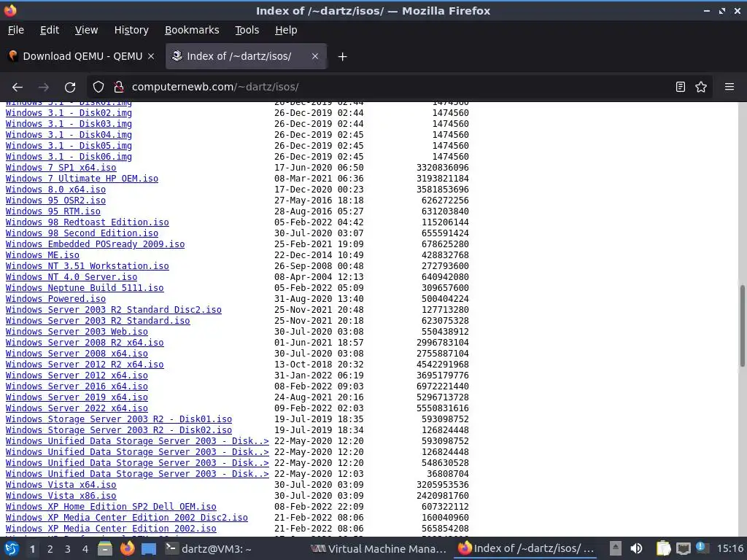Click Windows Storage Server 2003 R2 Disk01.iso
This screenshot has height=560, width=747.
[x=119, y=419]
